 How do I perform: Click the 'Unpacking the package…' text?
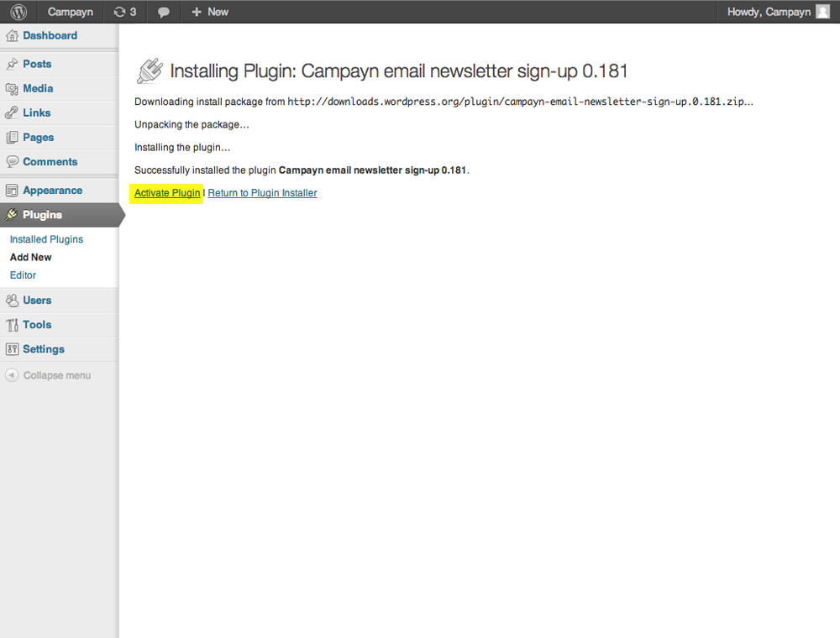(x=192, y=125)
